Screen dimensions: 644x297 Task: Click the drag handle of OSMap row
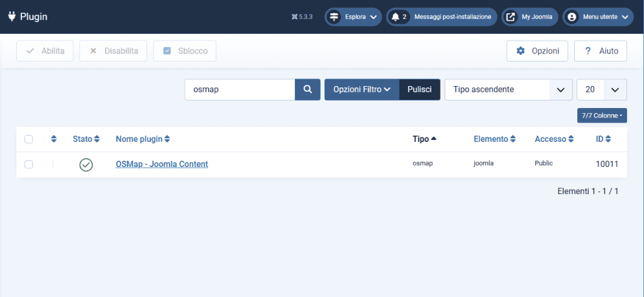[x=53, y=164]
